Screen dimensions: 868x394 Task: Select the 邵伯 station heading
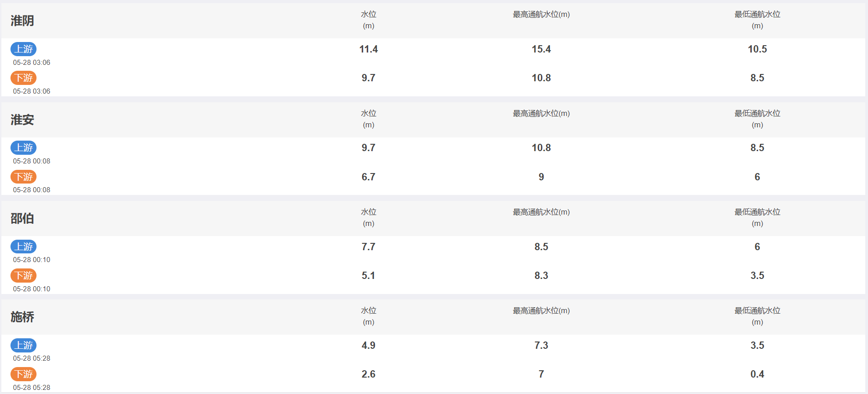(22, 218)
